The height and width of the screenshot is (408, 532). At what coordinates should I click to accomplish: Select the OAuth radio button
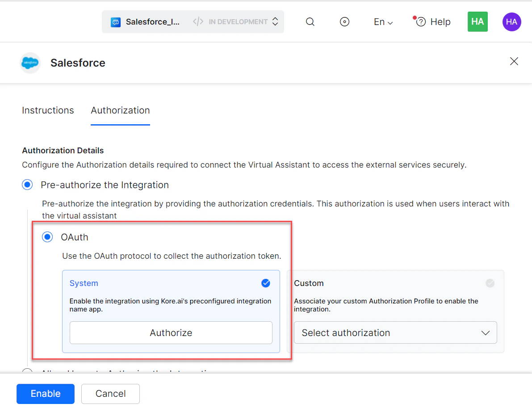coord(47,237)
